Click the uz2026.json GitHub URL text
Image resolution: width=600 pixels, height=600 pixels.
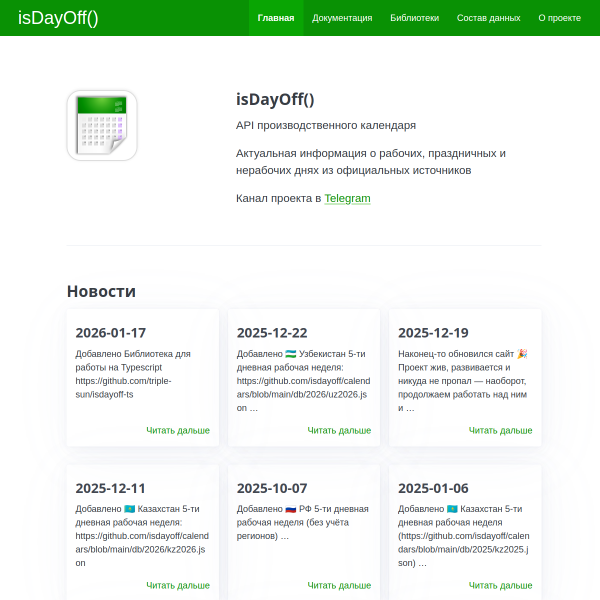click(x=303, y=394)
